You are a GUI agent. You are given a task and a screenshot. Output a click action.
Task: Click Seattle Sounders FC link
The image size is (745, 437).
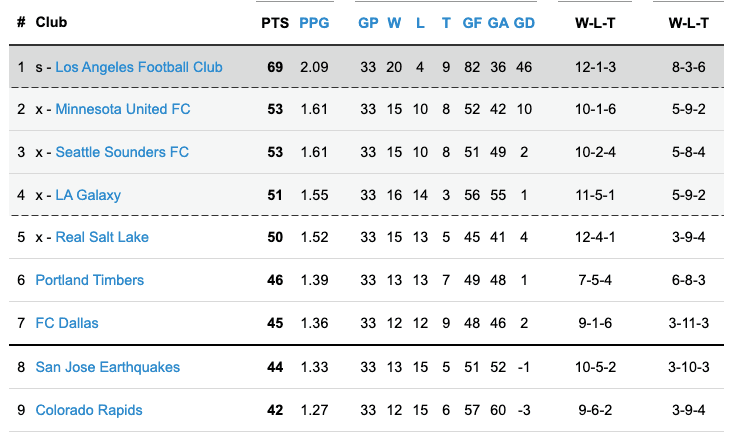[x=122, y=152]
